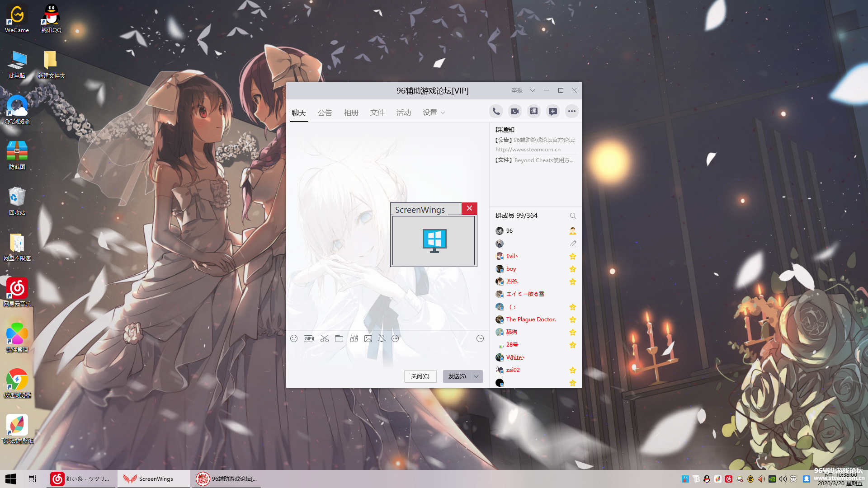Image resolution: width=868 pixels, height=488 pixels.
Task: Search group members with magnifier icon
Action: click(x=573, y=216)
